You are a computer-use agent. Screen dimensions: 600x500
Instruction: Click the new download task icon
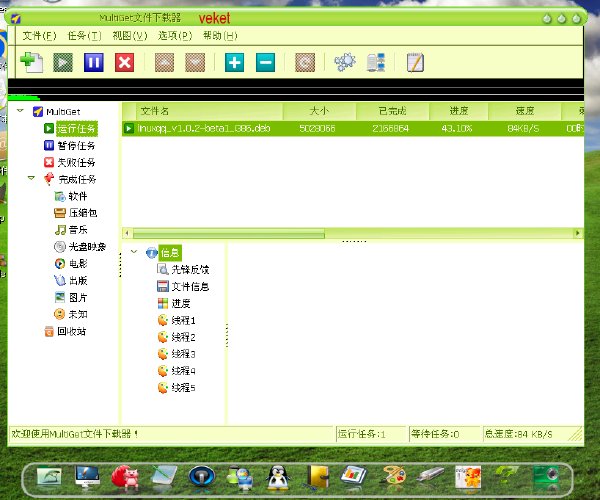[31, 62]
